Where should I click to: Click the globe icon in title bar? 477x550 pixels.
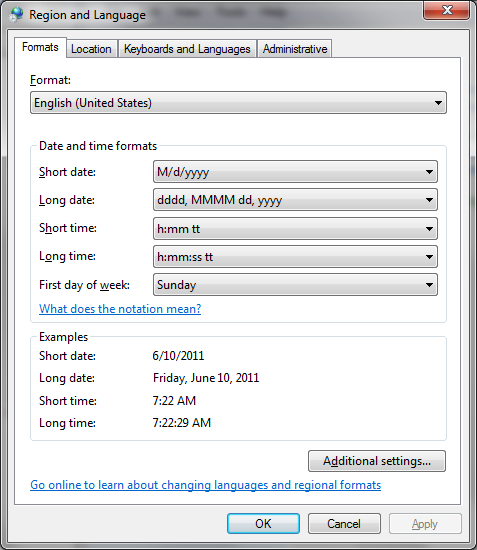click(x=16, y=14)
